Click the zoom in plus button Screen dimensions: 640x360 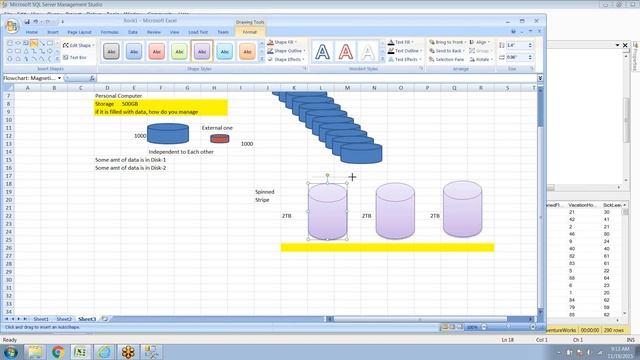533,327
